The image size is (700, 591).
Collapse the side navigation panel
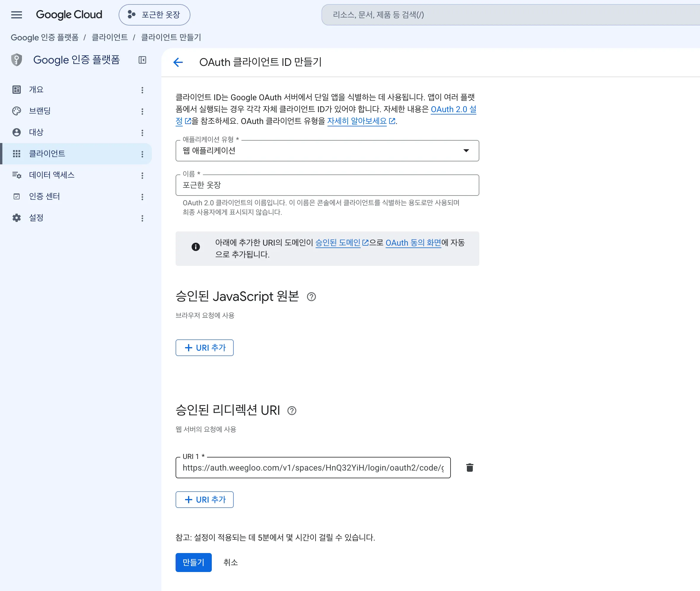coord(142,60)
